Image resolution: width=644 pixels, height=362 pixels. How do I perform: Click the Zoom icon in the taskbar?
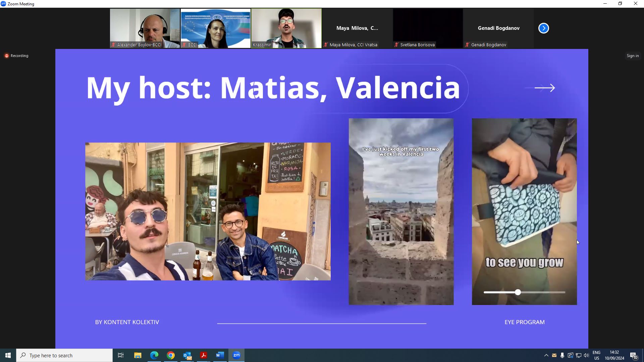coord(236,355)
